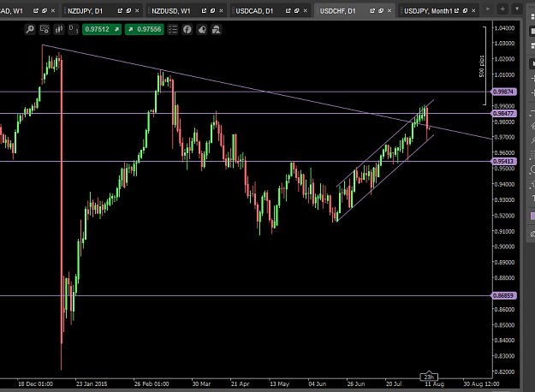Click the 1.04000 price axis label

pos(504,28)
